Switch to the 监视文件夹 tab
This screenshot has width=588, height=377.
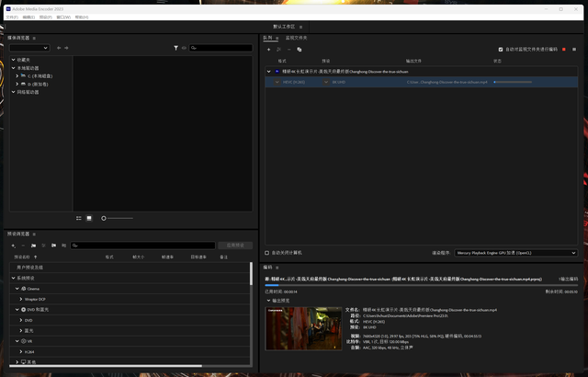point(296,38)
